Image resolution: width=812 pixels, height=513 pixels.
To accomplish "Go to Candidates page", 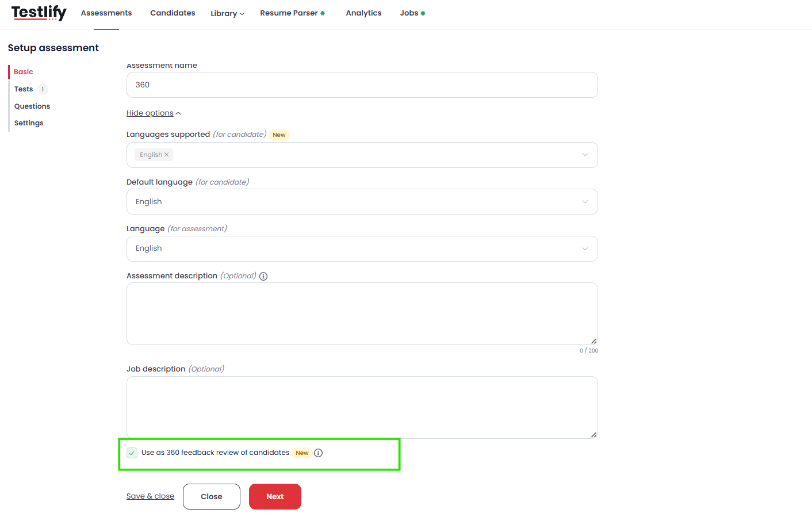I will click(x=173, y=13).
